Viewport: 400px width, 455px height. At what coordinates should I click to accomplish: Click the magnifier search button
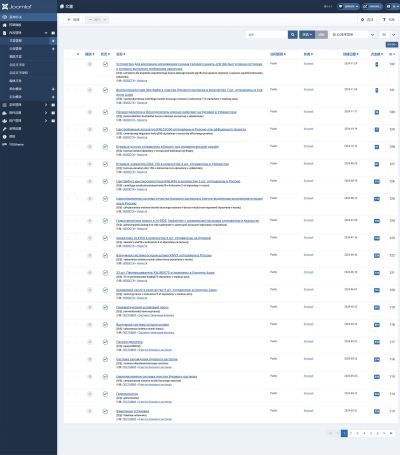pos(293,35)
